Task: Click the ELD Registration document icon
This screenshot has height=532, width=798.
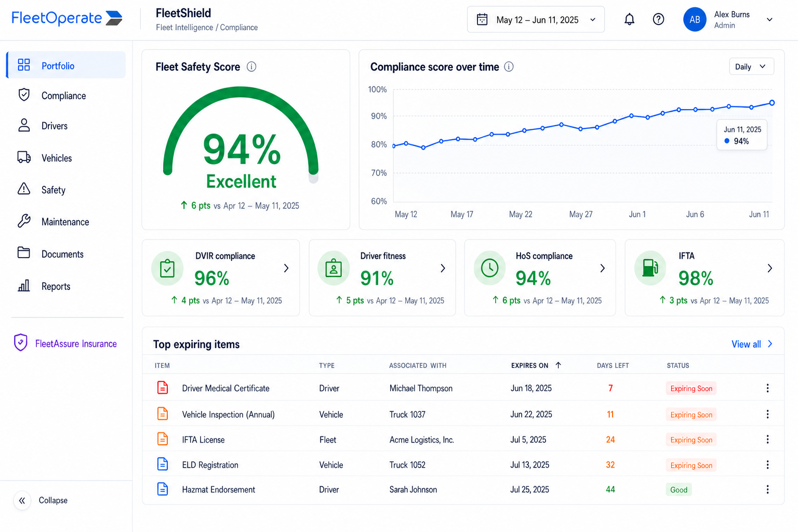Action: click(x=163, y=464)
